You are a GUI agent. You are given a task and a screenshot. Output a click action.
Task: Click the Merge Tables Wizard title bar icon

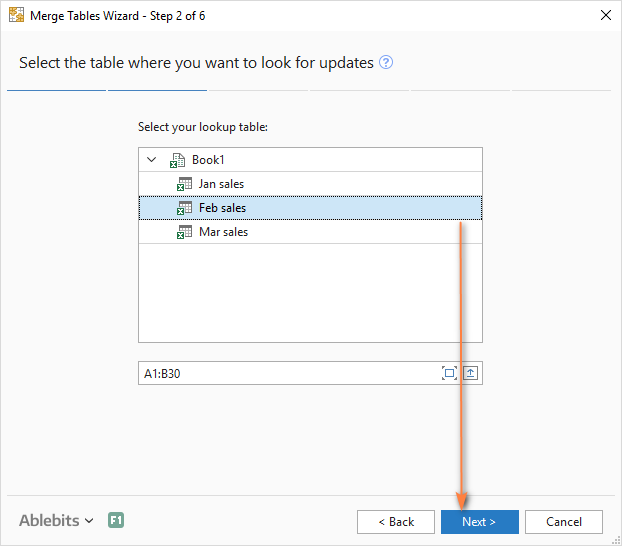point(16,16)
